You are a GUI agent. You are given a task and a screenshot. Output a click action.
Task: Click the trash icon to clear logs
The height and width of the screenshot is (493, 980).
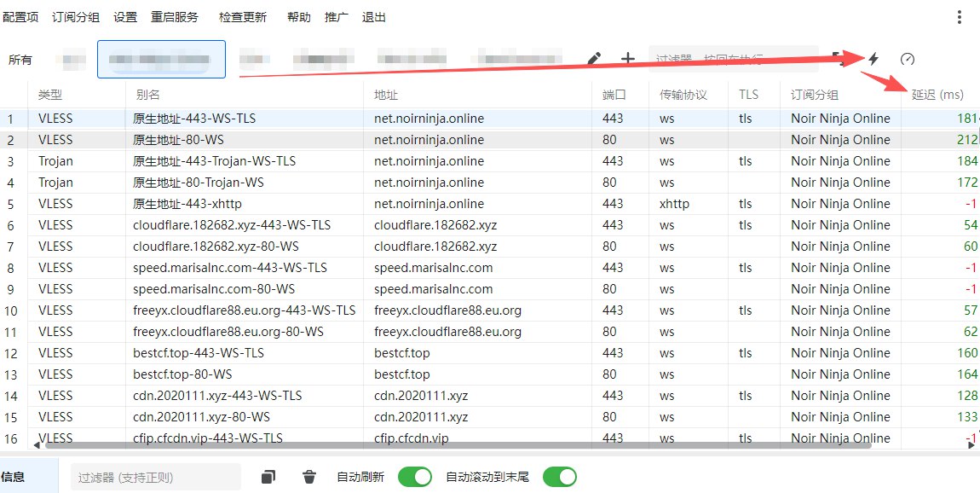tap(309, 477)
